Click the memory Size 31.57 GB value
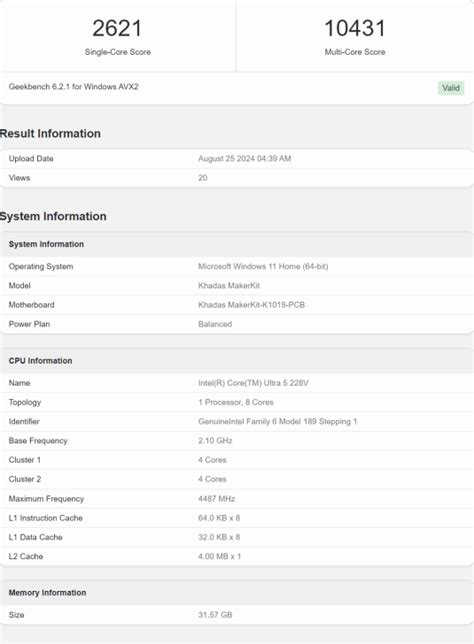 tap(215, 615)
